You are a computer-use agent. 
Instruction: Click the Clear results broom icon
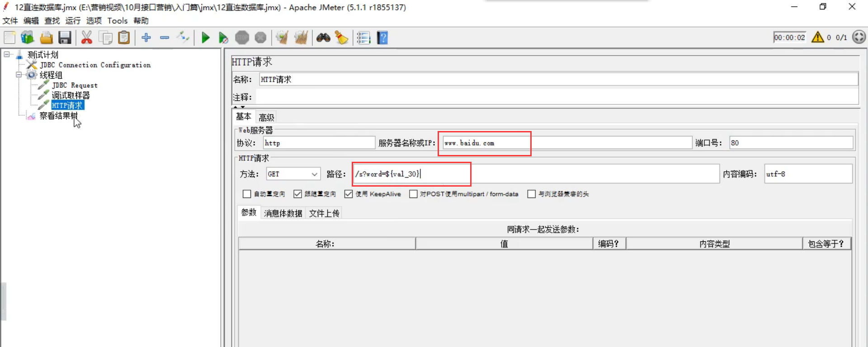pyautogui.click(x=282, y=38)
